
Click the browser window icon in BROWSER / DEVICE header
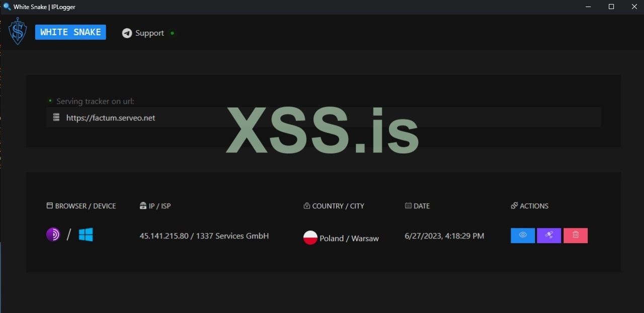49,206
